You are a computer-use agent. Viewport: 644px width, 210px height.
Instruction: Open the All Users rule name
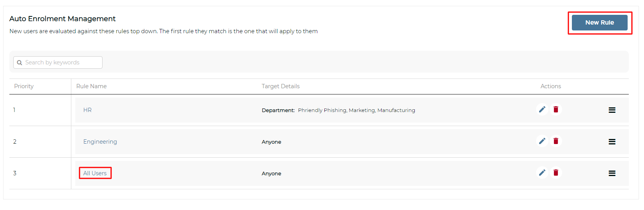95,173
